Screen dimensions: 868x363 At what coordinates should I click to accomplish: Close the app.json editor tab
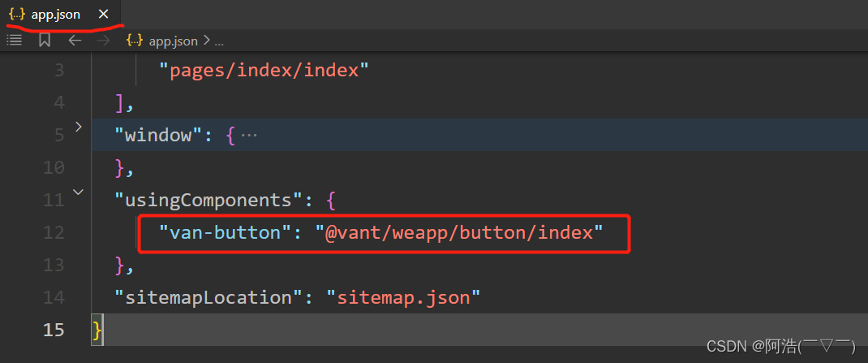[103, 14]
